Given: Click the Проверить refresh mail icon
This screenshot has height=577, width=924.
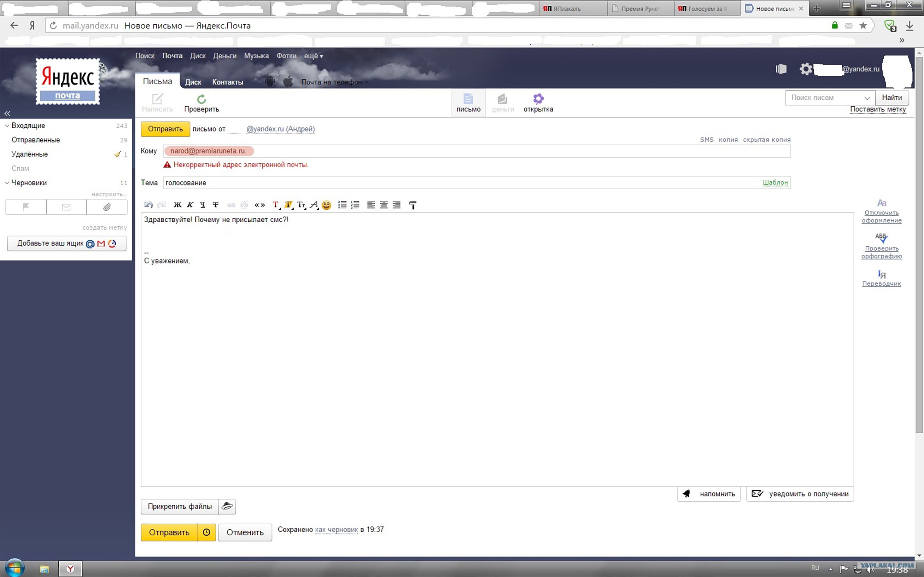Looking at the screenshot, I should tap(201, 103).
